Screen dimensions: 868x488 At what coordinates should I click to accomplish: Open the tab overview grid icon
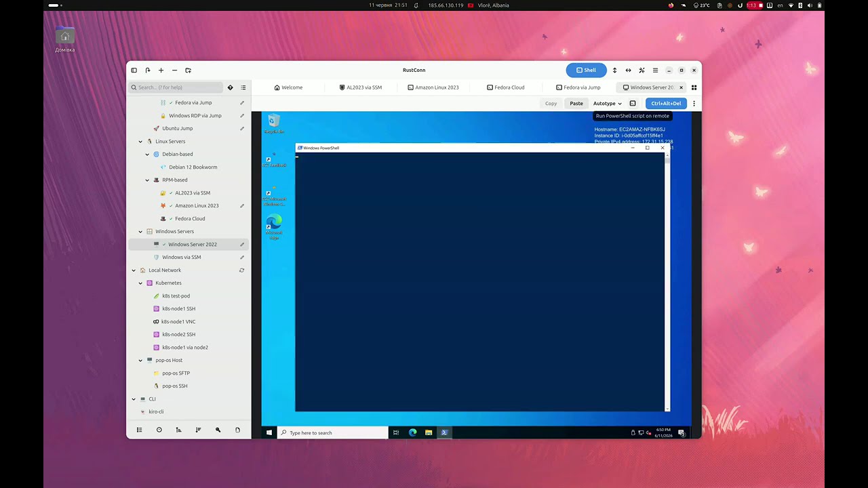(x=694, y=87)
